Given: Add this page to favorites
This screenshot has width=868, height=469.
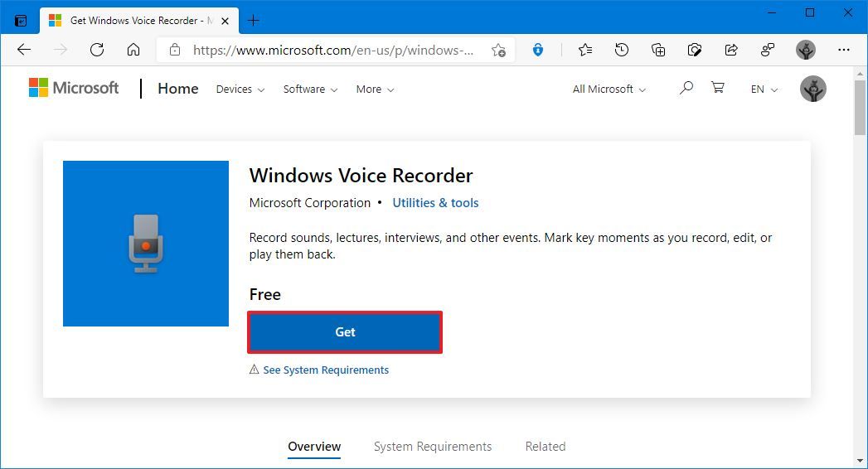Looking at the screenshot, I should tap(498, 51).
